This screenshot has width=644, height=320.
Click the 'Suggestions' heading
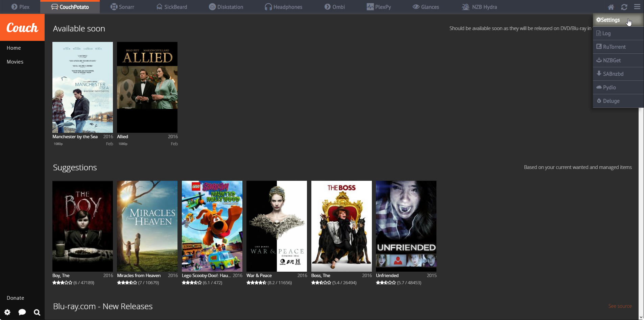[75, 168]
